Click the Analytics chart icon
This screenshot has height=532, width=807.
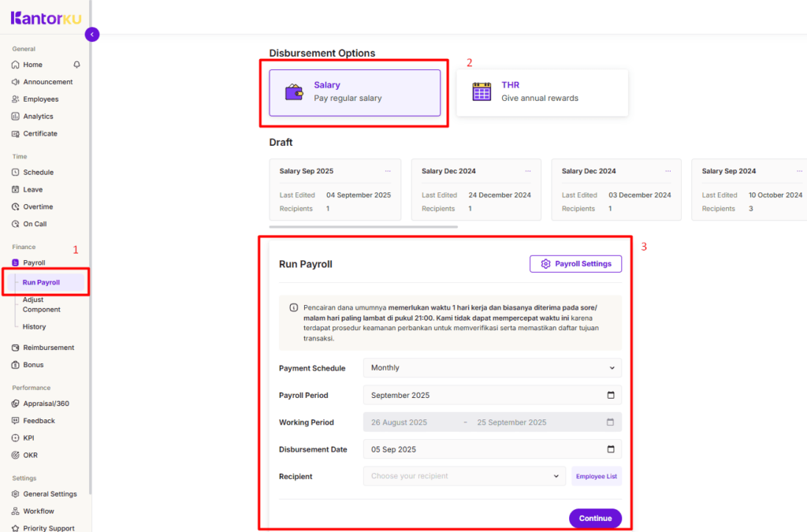pyautogui.click(x=16, y=117)
